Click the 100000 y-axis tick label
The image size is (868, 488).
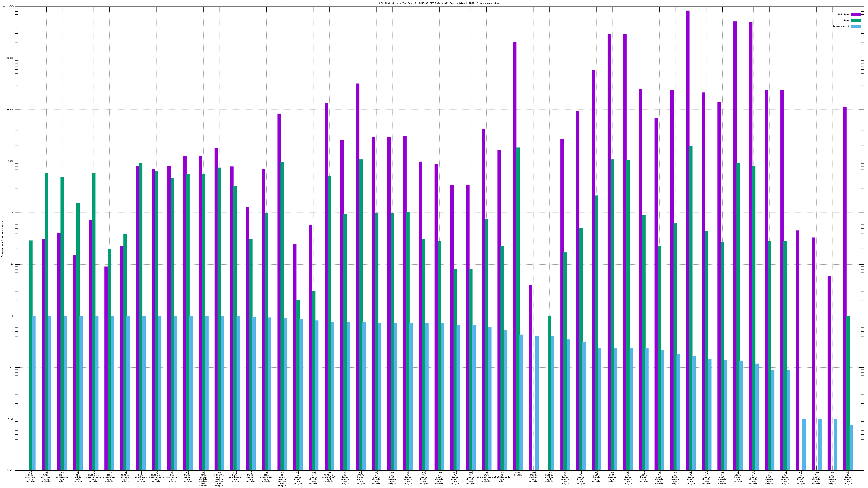point(9,58)
